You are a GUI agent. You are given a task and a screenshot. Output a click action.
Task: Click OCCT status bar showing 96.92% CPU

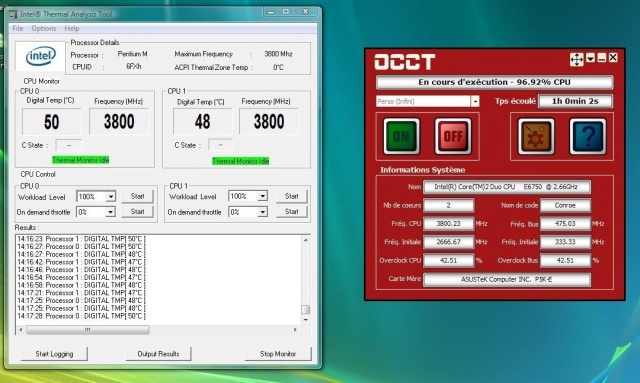tap(494, 82)
